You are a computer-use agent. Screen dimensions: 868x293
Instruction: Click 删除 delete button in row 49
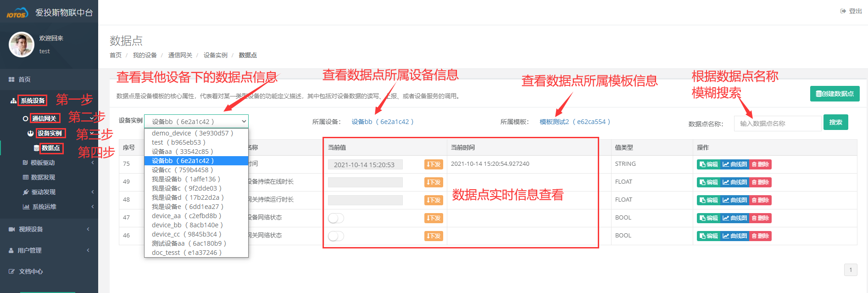760,182
